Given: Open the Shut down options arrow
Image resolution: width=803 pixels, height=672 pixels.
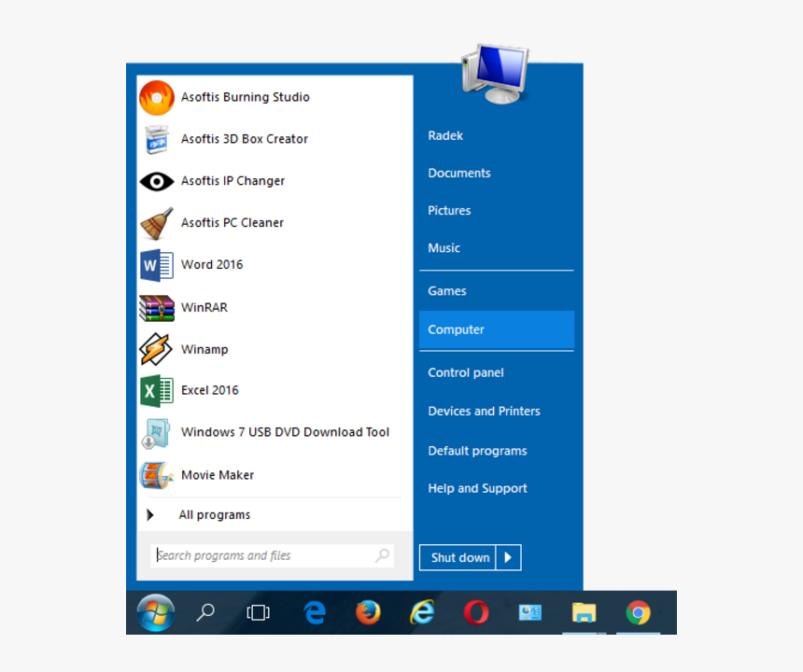Looking at the screenshot, I should [509, 557].
